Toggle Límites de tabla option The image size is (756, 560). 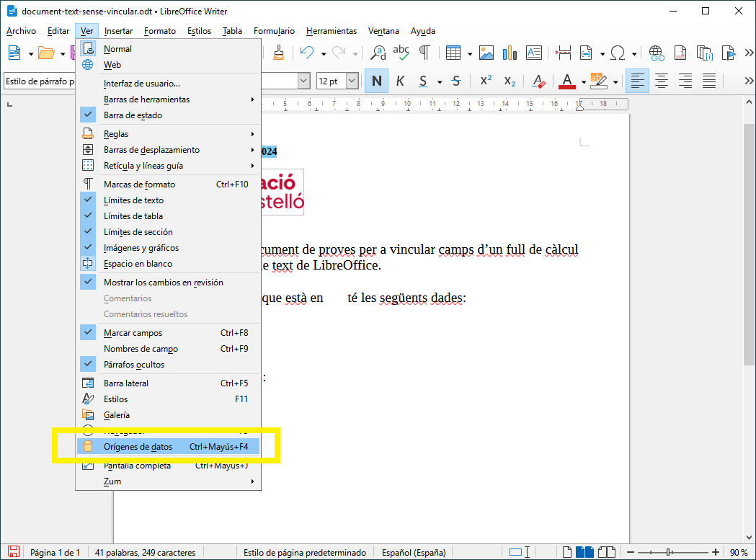pos(168,215)
